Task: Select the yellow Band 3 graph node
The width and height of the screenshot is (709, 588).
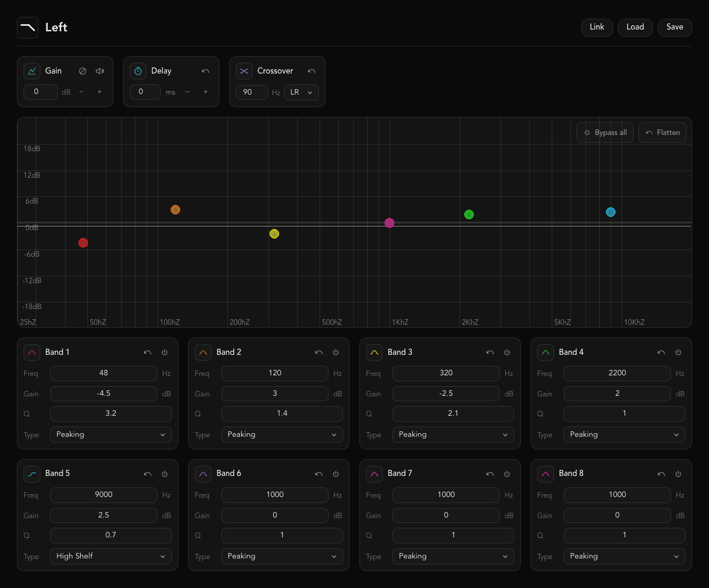Action: point(274,234)
